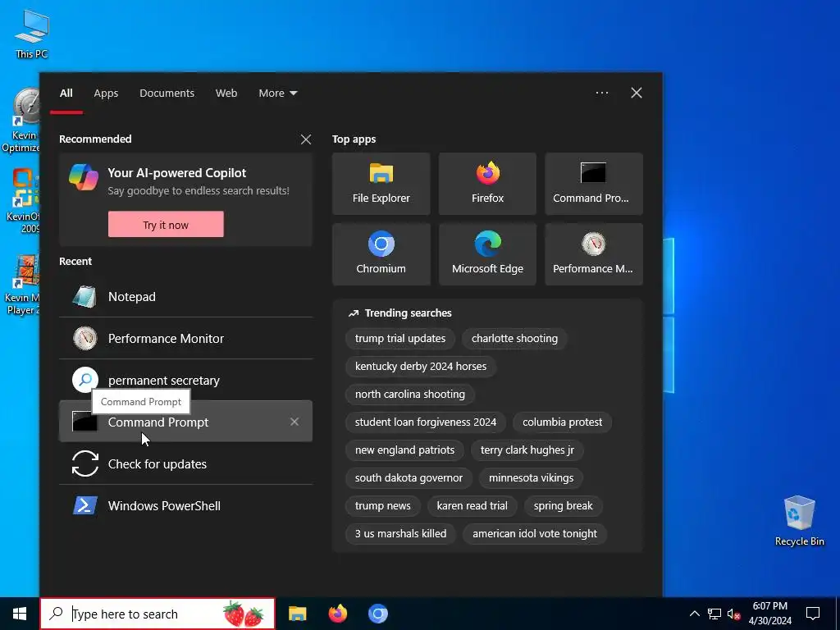Open the Action Center notifications icon
The height and width of the screenshot is (630, 840).
tap(813, 614)
